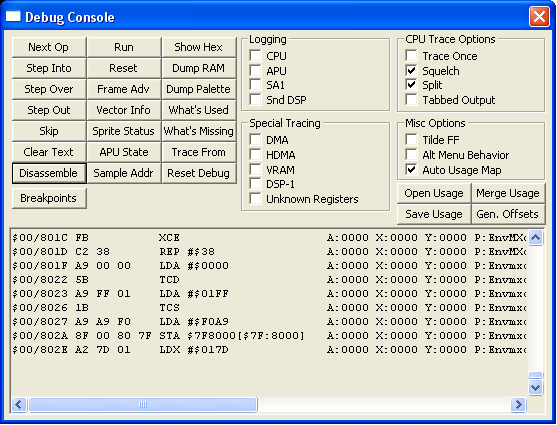Enable Trace Once option
Viewport: 557px width, 425px height.
point(411,56)
